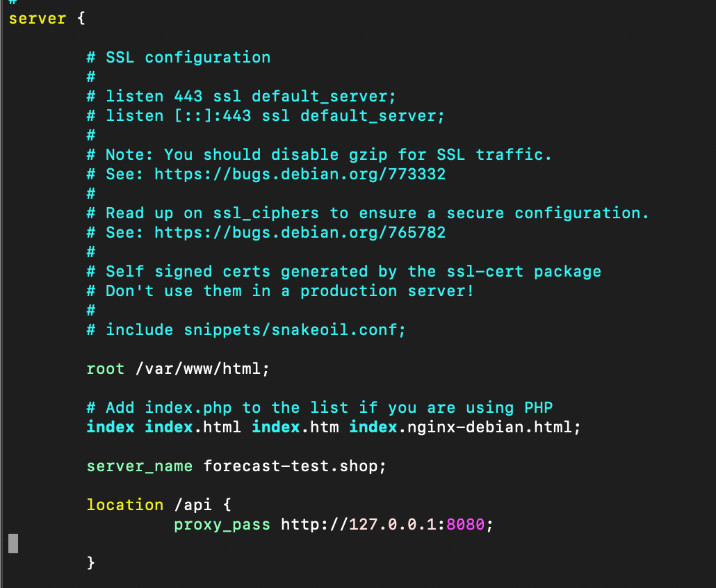Place cursor on '# SSL configuration' comment
The image size is (716, 588).
(x=179, y=58)
